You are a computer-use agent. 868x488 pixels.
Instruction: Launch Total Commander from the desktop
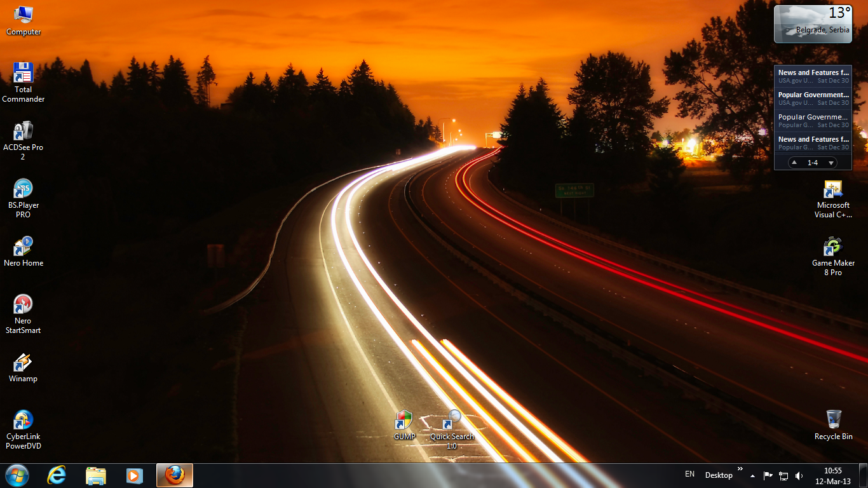pos(24,82)
